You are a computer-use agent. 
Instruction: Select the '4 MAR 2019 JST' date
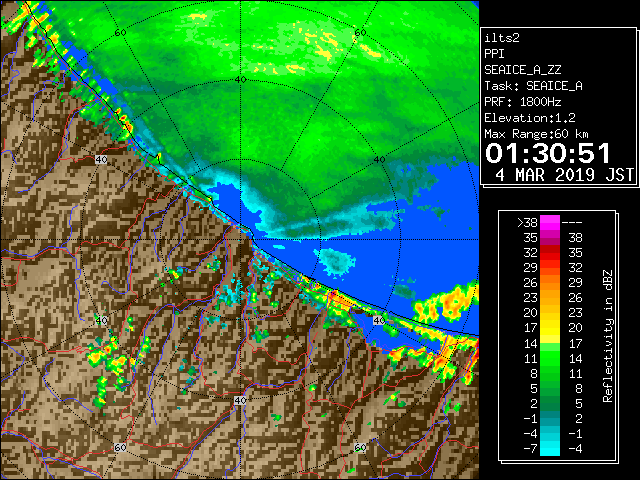(565, 175)
